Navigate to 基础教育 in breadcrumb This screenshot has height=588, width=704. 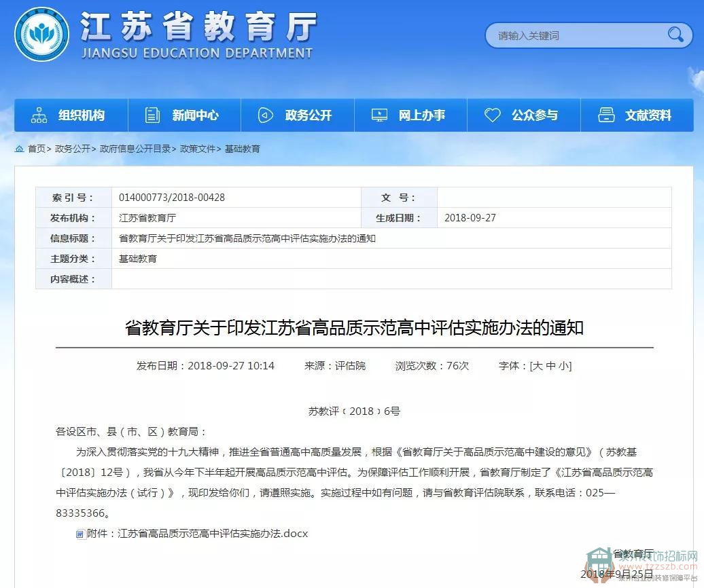click(x=243, y=149)
